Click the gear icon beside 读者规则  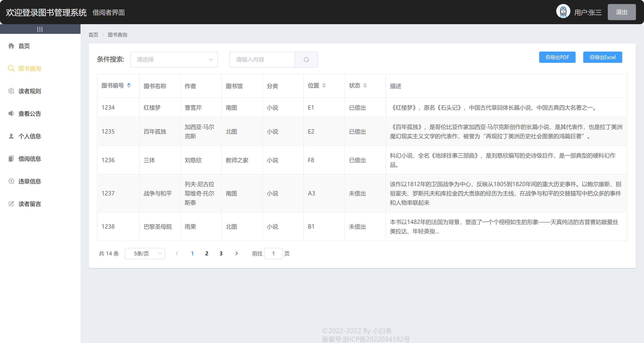[x=11, y=91]
